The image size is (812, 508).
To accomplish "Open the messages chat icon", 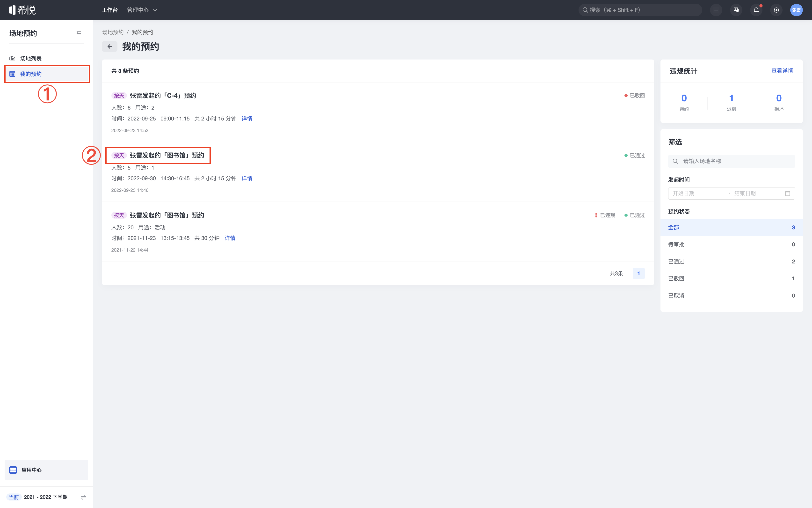I will 736,10.
